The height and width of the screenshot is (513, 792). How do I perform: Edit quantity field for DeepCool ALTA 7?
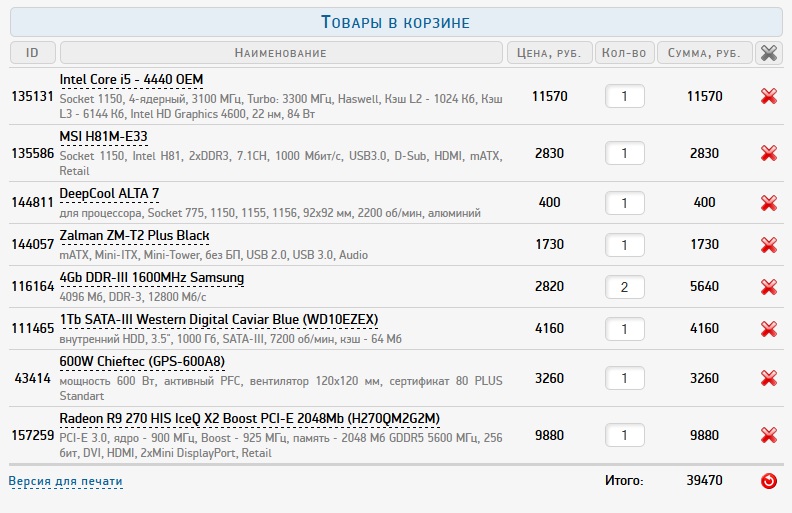coord(625,203)
